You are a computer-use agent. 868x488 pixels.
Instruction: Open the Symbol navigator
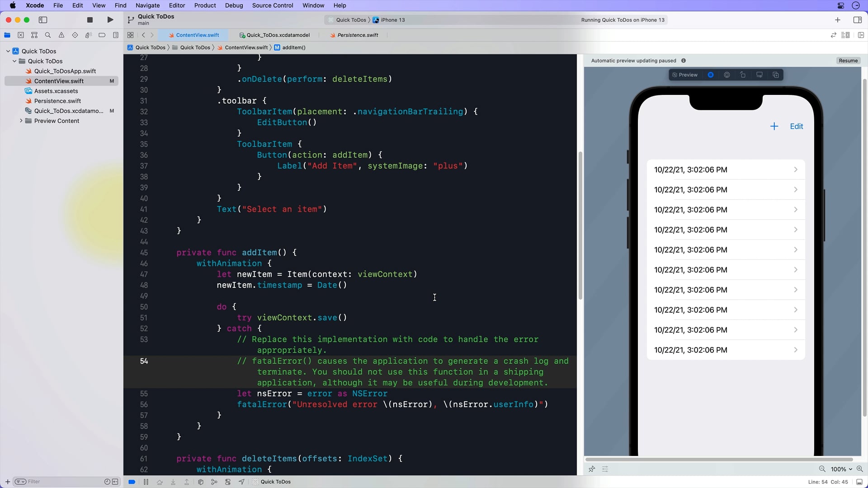34,35
